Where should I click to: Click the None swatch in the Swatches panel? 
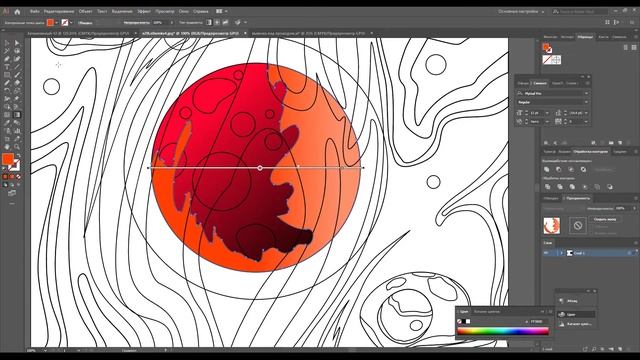pyautogui.click(x=547, y=60)
